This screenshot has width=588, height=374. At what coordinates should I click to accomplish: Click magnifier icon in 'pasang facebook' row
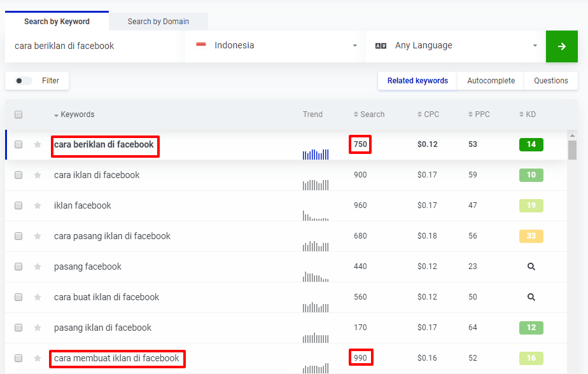pyautogui.click(x=531, y=267)
